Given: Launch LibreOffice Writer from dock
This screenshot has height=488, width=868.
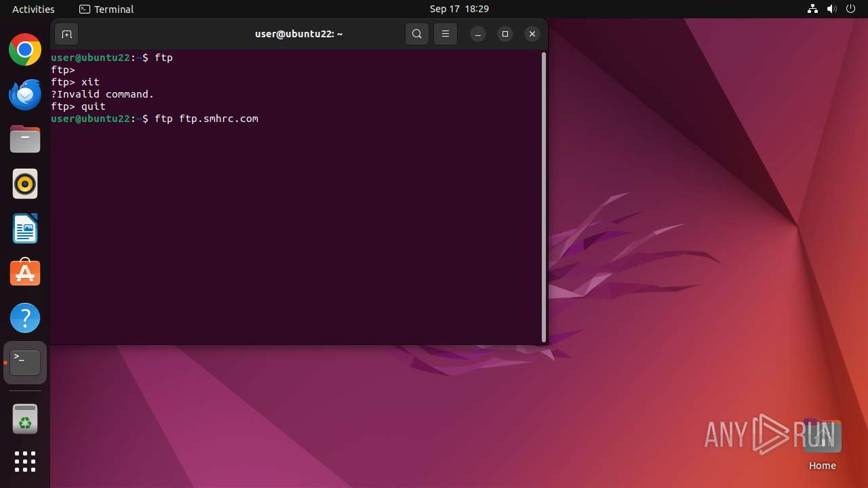Looking at the screenshot, I should 25,228.
